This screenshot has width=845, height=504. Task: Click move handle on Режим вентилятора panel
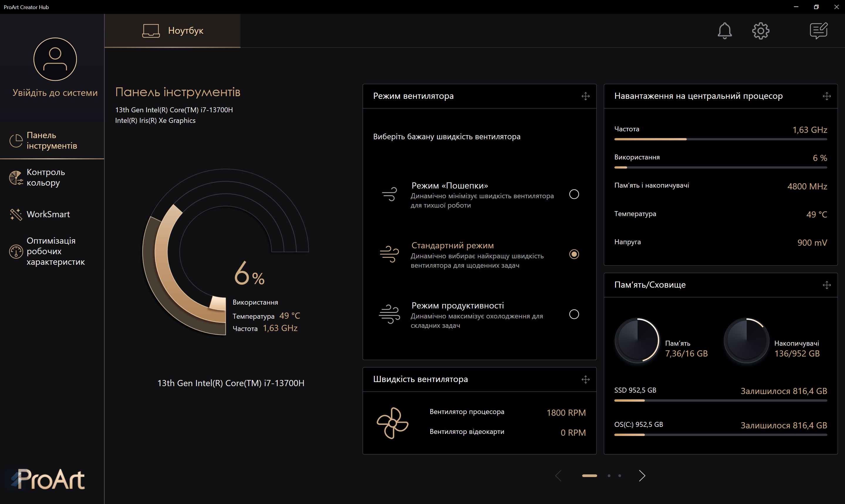pos(585,96)
